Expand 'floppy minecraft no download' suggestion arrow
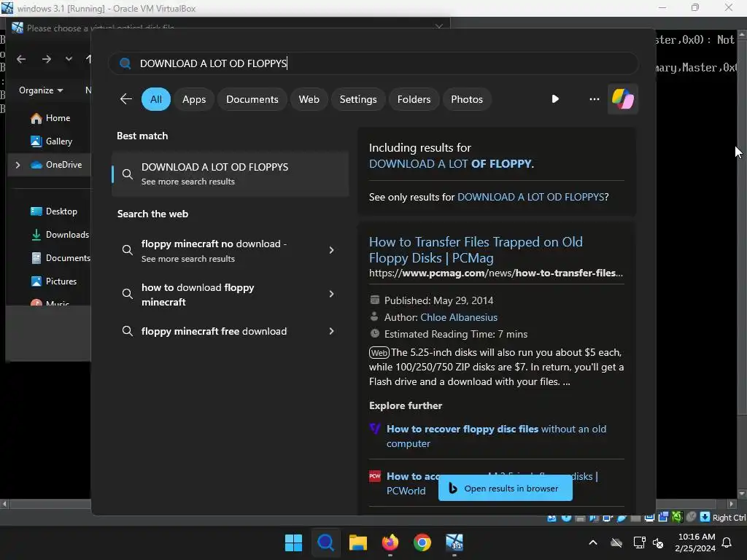 [332, 250]
